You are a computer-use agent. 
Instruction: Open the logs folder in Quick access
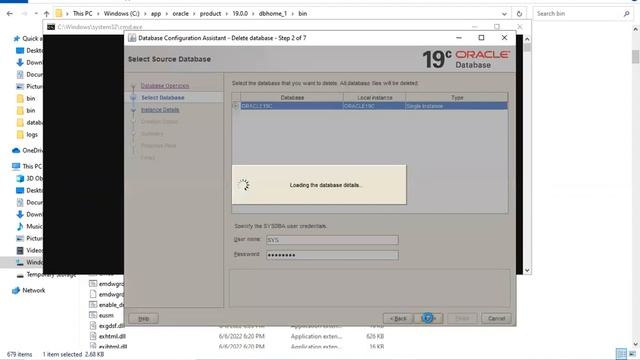tap(27, 134)
